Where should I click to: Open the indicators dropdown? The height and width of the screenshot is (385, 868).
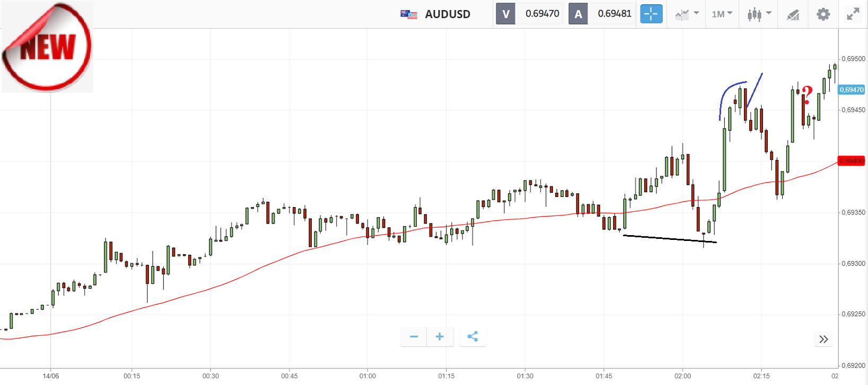coord(687,14)
